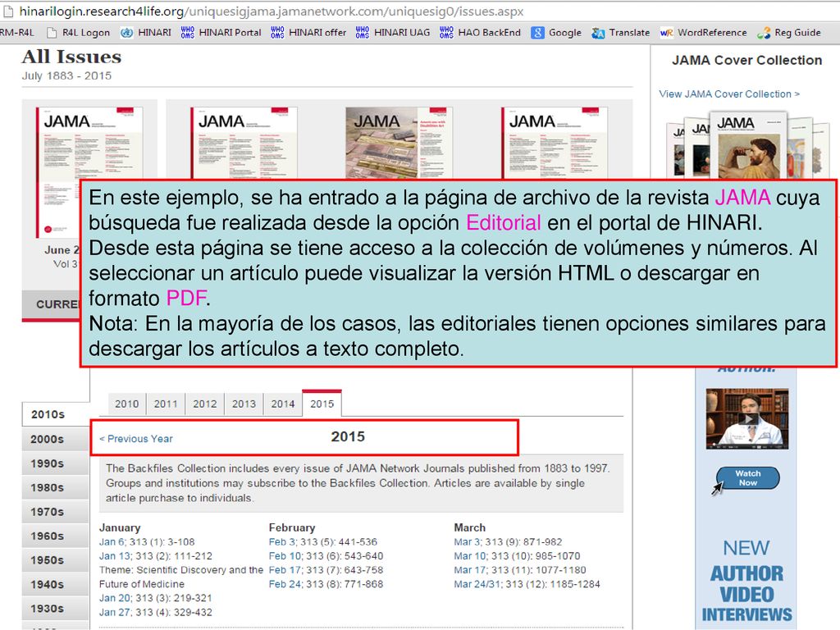840x630 pixels.
Task: Click the second JAMA cover, in the wide panel
Action: click(x=244, y=143)
